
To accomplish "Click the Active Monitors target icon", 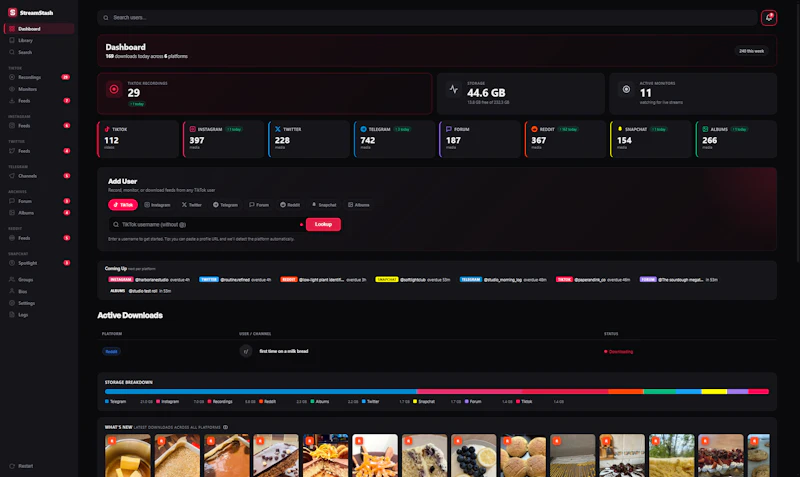I will 626,89.
